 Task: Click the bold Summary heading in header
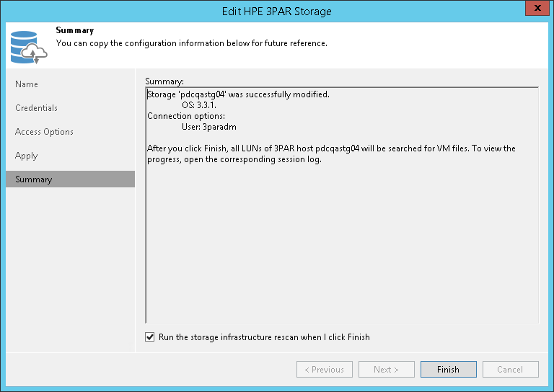75,30
